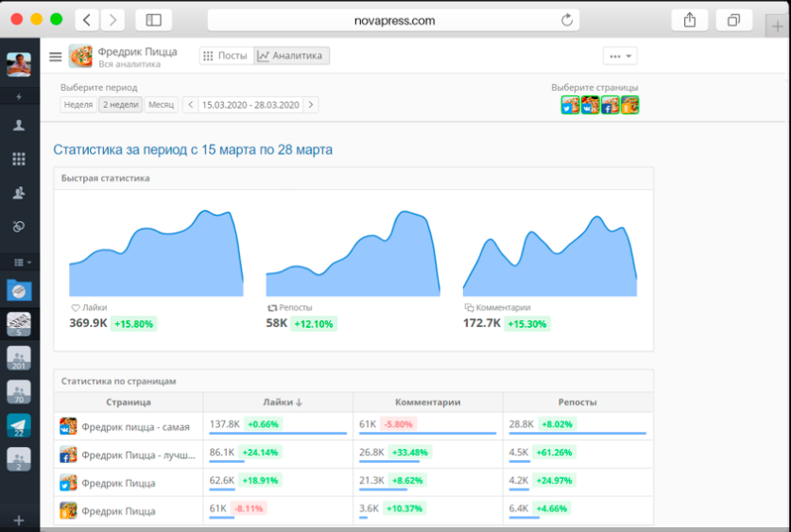Reload the novapress.com page

[x=567, y=20]
